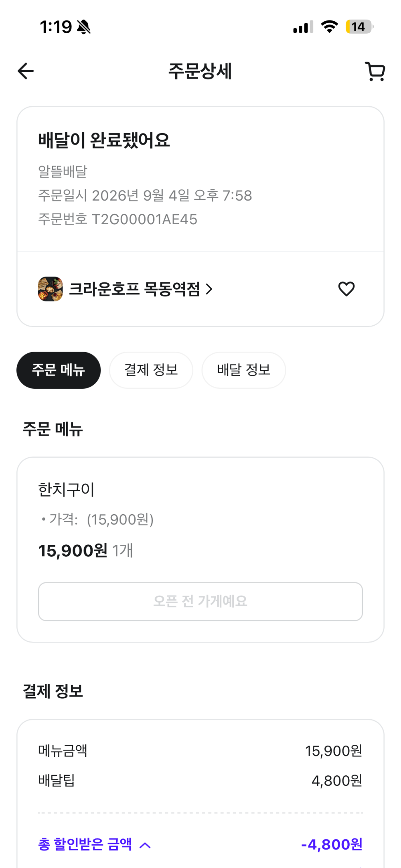Open the 크라운호프 목동역점 store thumbnail
401x868 pixels.
coord(50,289)
